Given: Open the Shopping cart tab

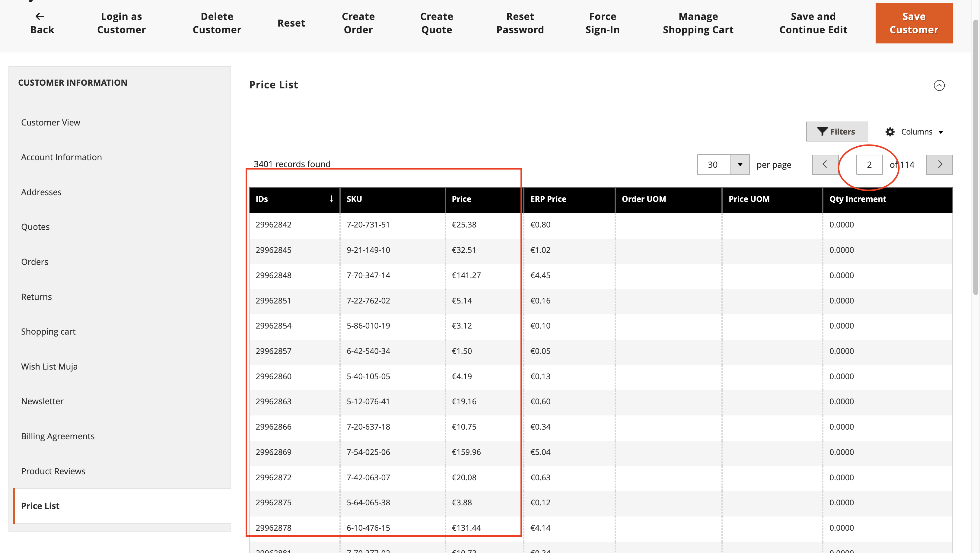Looking at the screenshot, I should pos(48,331).
